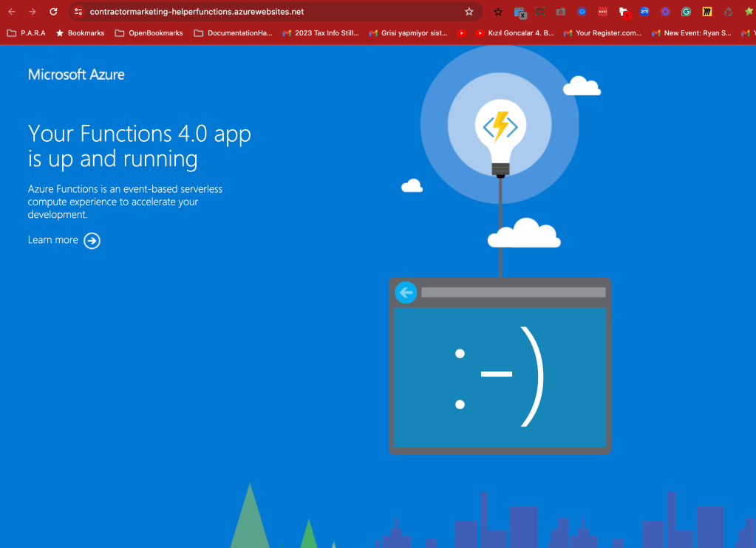
Task: Click the screenshot capture extension icon
Action: 540,12
